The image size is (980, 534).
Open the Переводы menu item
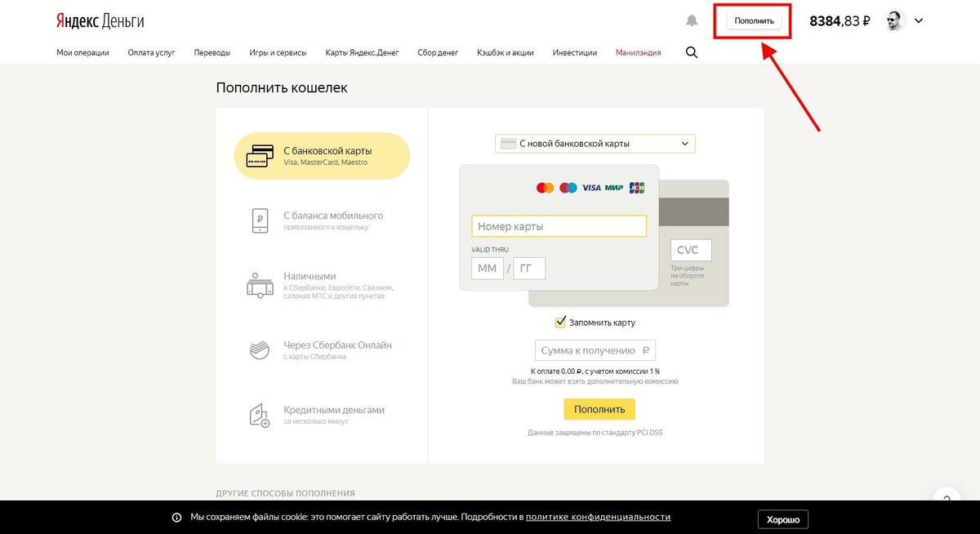tap(212, 52)
